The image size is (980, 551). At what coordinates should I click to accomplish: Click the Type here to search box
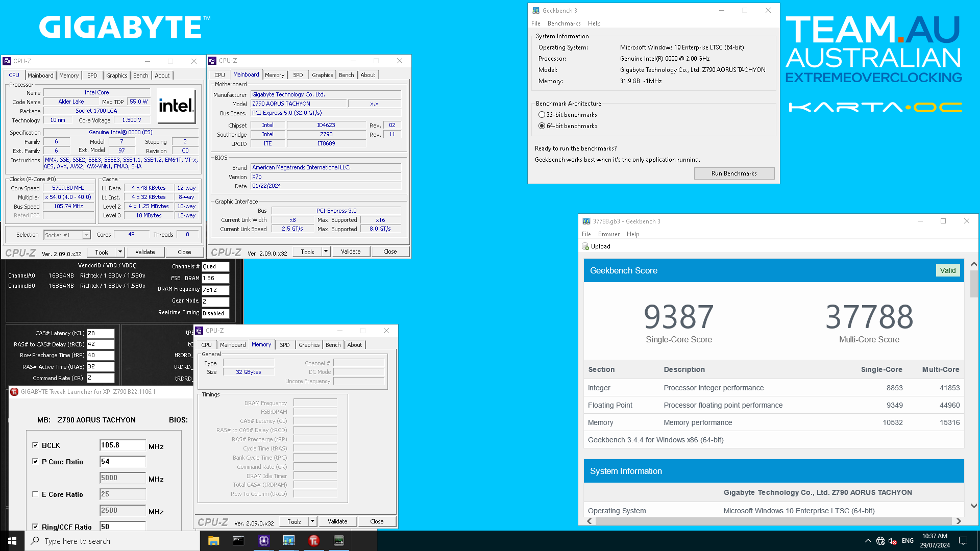tap(112, 541)
